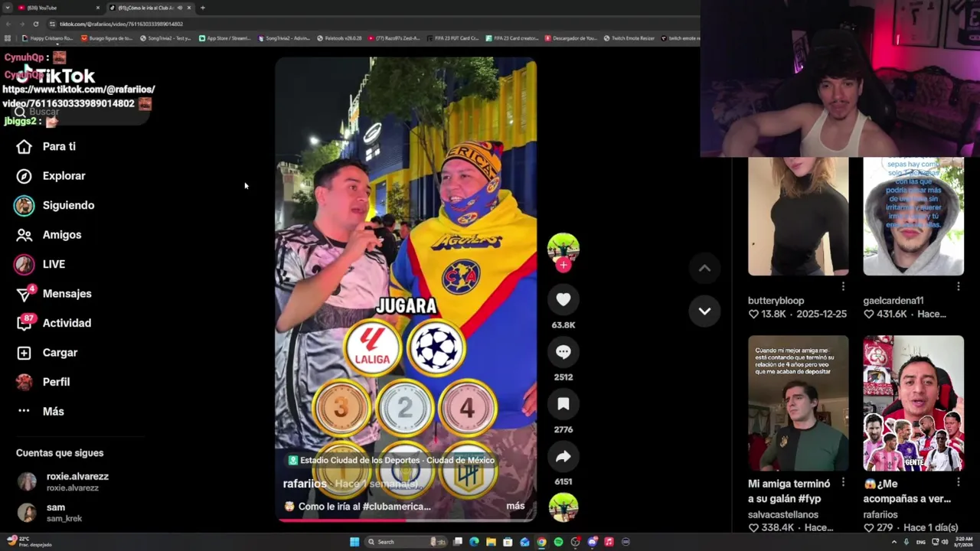Click the salvacastellanos username
The width and height of the screenshot is (980, 551).
783,515
